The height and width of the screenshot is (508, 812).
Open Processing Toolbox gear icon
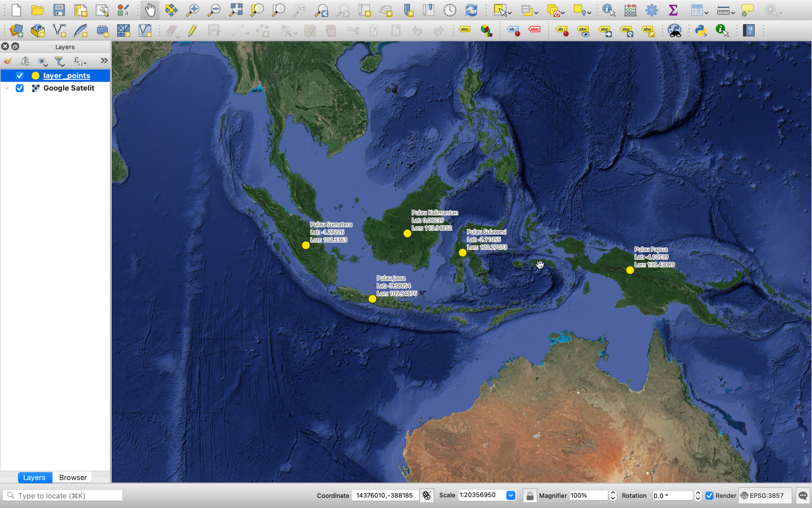click(652, 10)
